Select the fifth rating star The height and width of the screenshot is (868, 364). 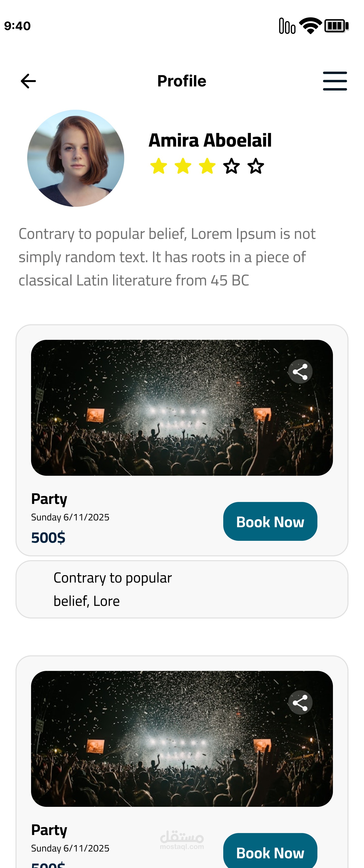coord(256,166)
